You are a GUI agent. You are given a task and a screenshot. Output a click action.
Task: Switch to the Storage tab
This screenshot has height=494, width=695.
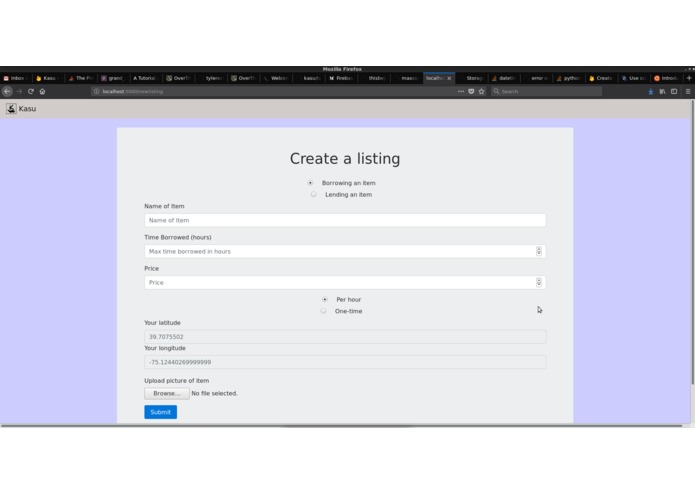[x=472, y=78]
